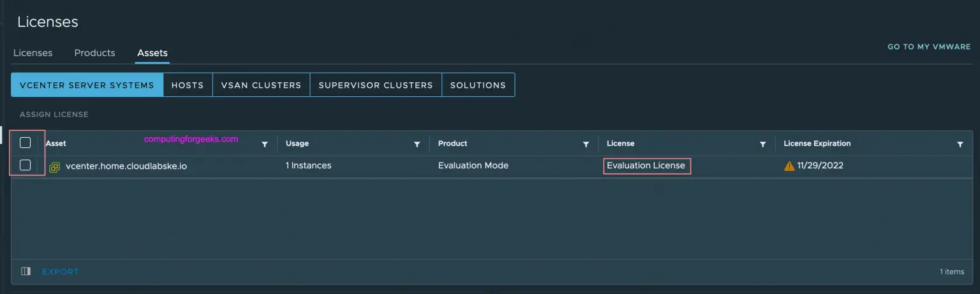Viewport: 980px width, 294px height.
Task: Filter by License Expiration column
Action: pyautogui.click(x=960, y=145)
